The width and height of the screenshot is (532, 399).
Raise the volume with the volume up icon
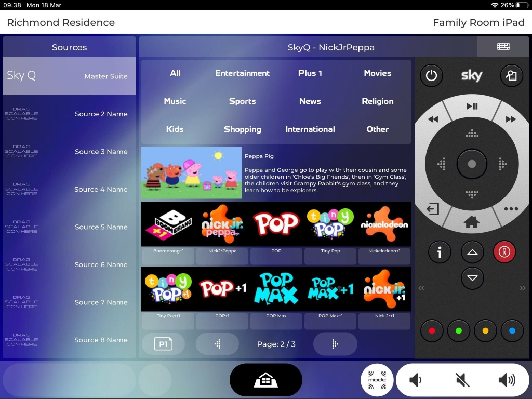coord(507,380)
